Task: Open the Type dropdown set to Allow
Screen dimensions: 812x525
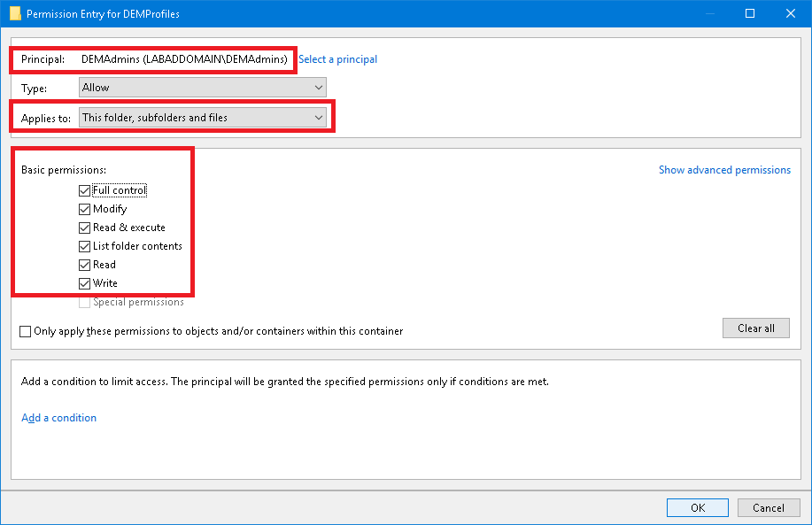Action: tap(202, 88)
